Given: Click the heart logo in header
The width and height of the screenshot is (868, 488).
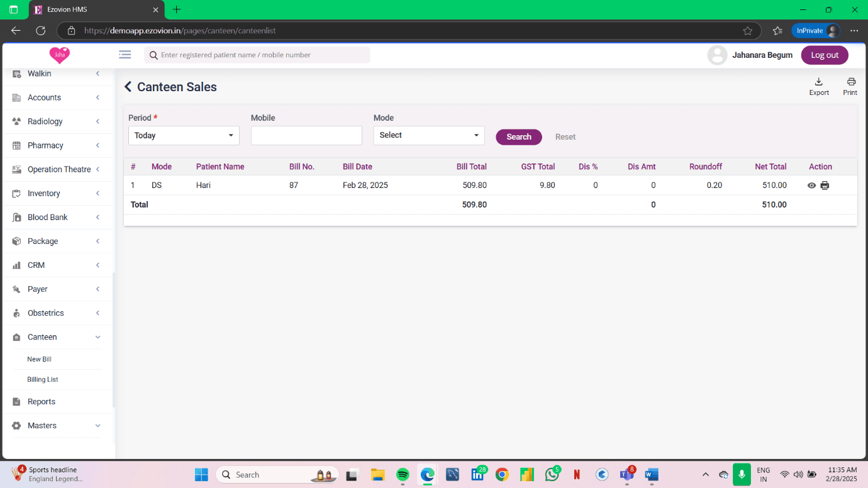Looking at the screenshot, I should (x=60, y=55).
